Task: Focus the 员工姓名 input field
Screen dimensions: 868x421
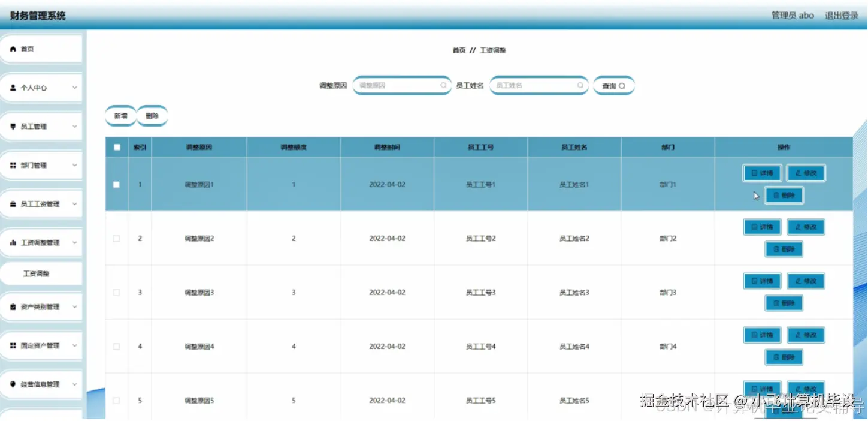Action: coord(539,85)
